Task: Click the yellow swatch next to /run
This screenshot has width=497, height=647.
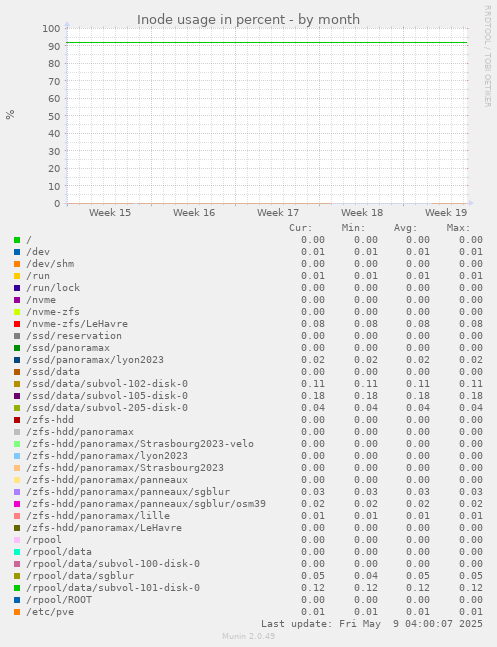Action: (x=17, y=276)
